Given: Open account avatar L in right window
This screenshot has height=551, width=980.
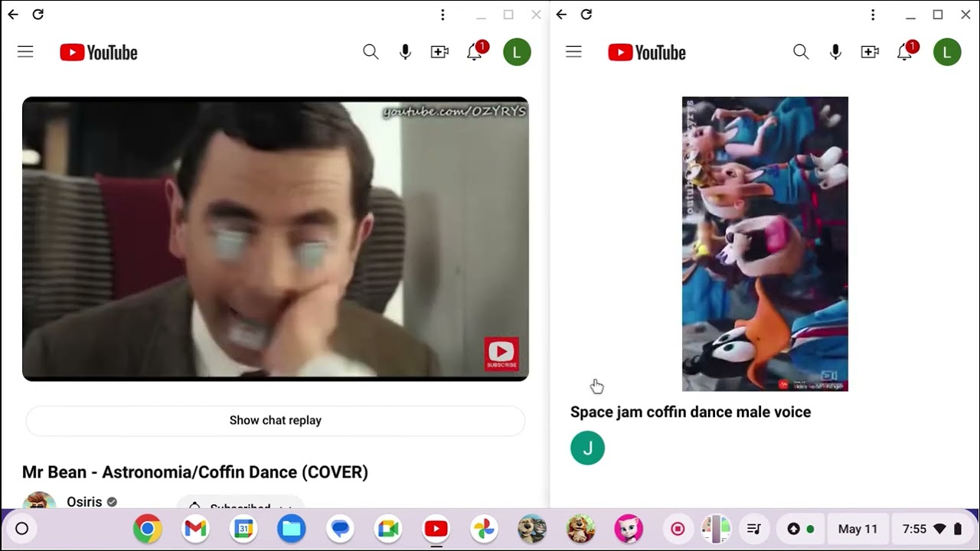Looking at the screenshot, I should [947, 52].
